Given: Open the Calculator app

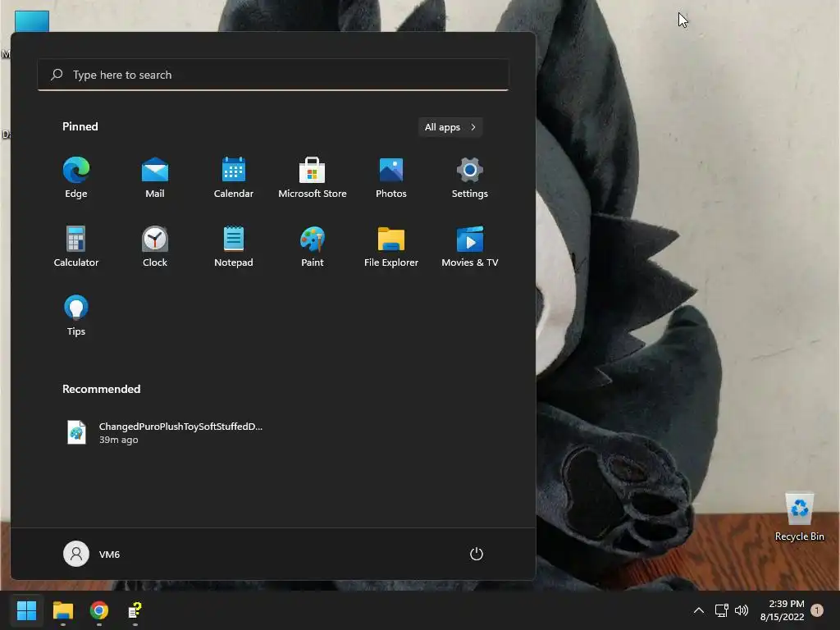Looking at the screenshot, I should point(76,246).
